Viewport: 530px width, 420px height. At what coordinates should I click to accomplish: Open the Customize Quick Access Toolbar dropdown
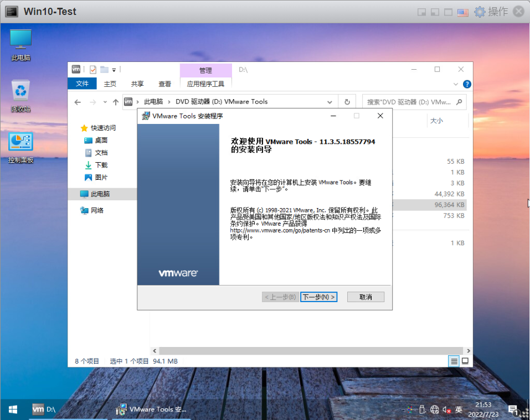click(114, 70)
